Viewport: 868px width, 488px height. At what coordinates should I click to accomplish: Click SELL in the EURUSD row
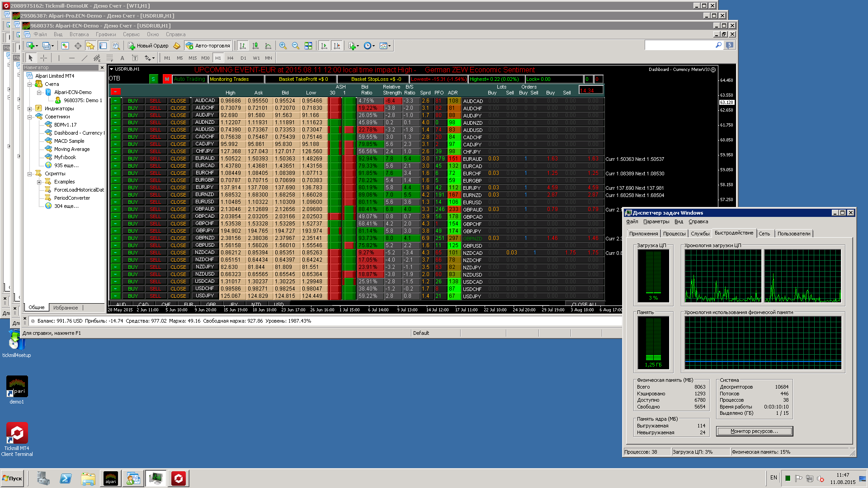[155, 202]
